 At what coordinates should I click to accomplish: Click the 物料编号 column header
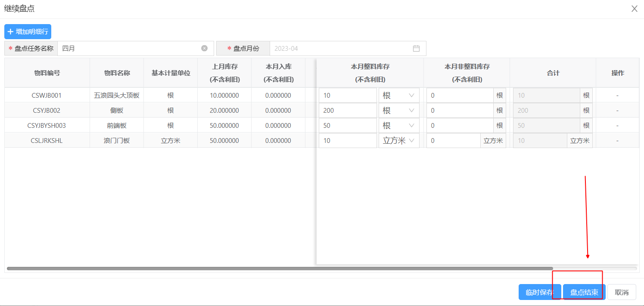(x=47, y=73)
